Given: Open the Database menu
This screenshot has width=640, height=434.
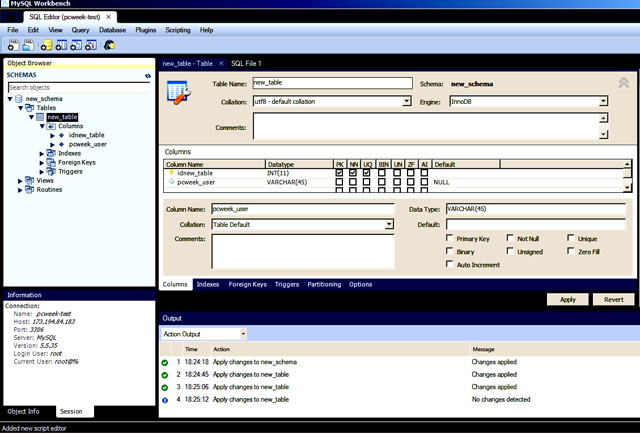Looking at the screenshot, I should (112, 30).
